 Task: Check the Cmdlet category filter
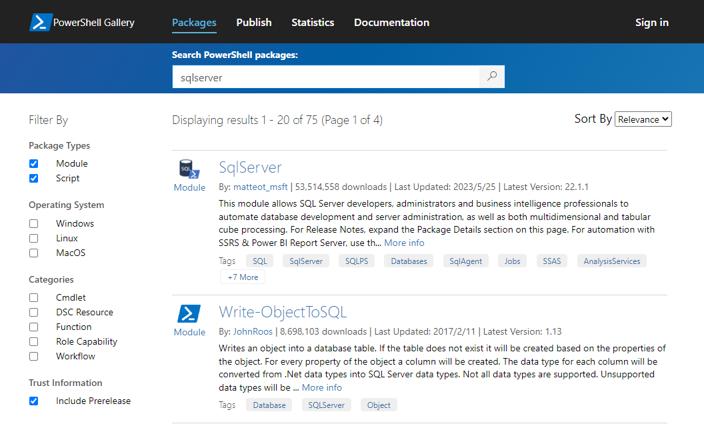tap(34, 297)
